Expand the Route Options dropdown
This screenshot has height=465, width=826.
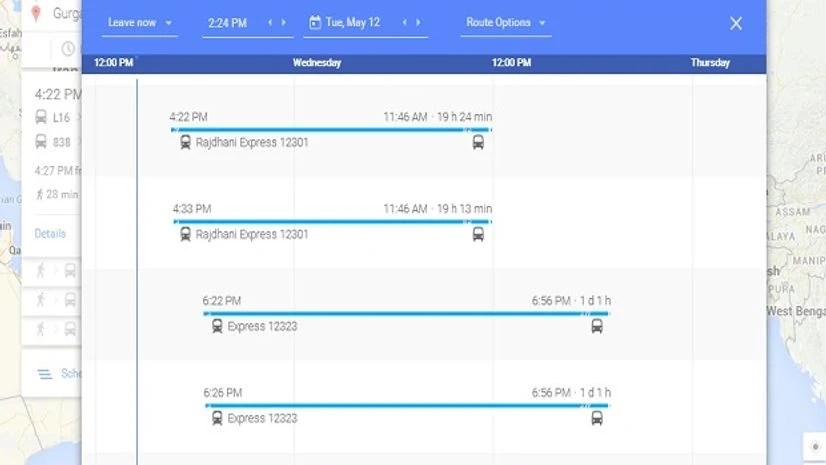click(506, 23)
